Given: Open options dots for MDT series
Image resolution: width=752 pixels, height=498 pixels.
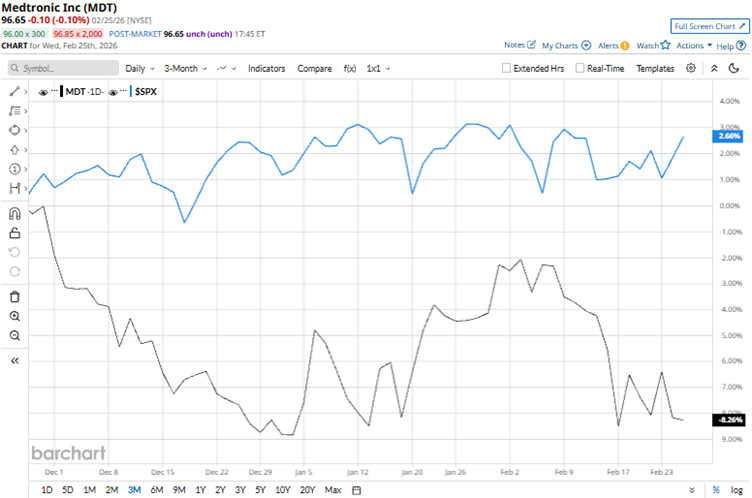Looking at the screenshot, I should 54,91.
